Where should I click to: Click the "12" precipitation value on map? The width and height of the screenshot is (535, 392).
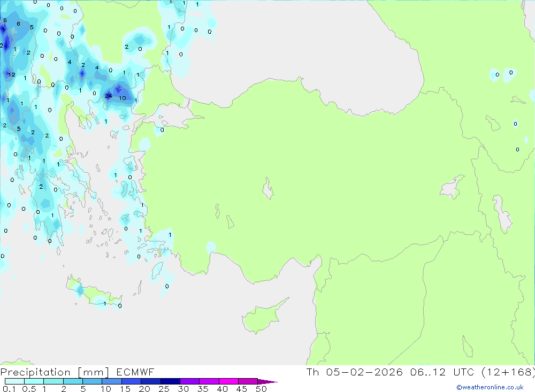tap(12, 75)
